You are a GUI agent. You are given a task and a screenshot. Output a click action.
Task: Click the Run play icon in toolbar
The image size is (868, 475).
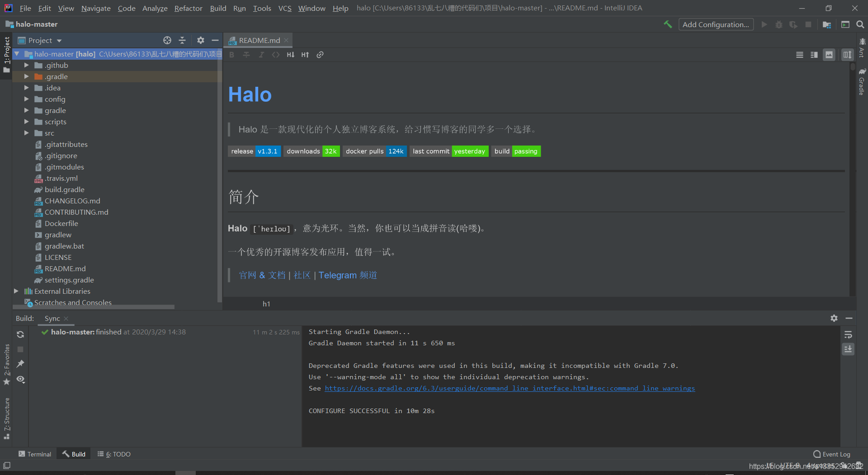pyautogui.click(x=764, y=24)
